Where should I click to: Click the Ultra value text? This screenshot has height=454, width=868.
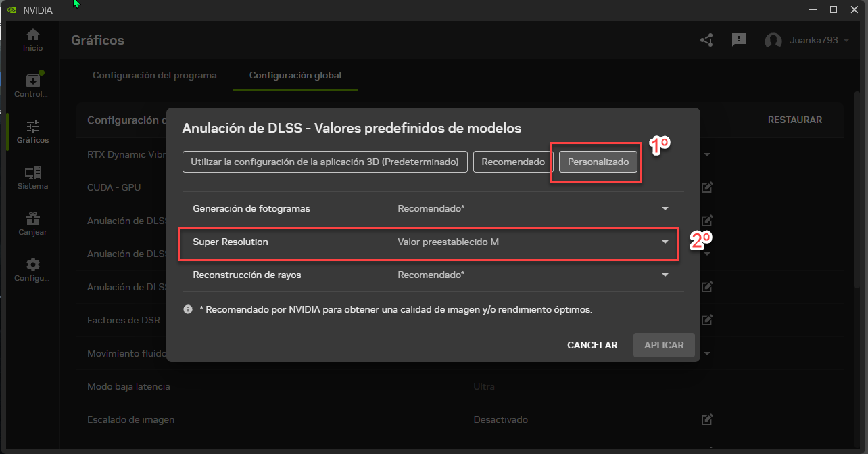[484, 386]
